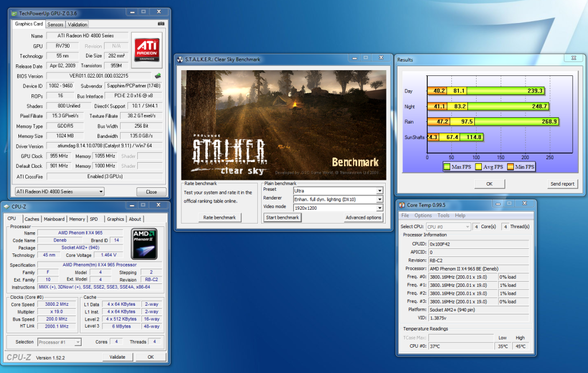Click the green Max FPS legend swatch
Image resolution: width=588 pixels, height=373 pixels.
click(x=447, y=167)
